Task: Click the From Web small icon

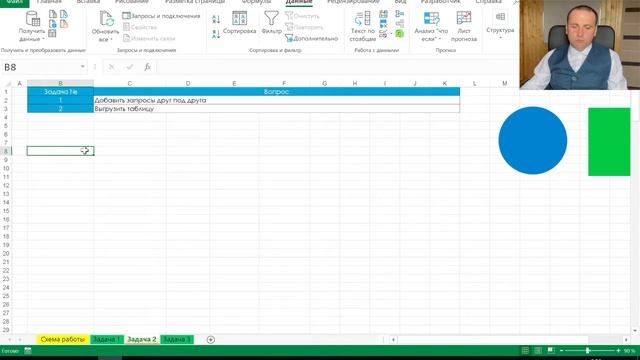Action: [x=53, y=24]
